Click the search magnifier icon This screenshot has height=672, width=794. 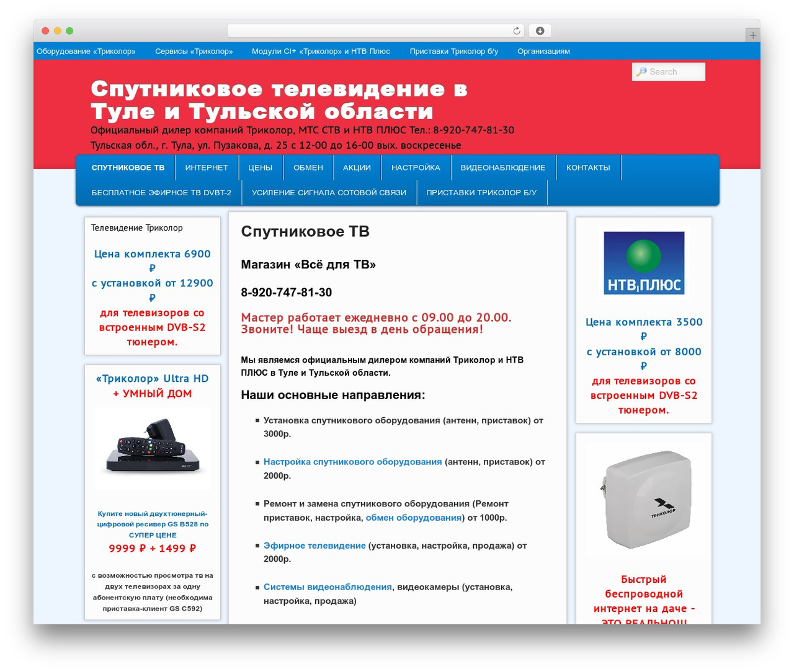[x=641, y=72]
